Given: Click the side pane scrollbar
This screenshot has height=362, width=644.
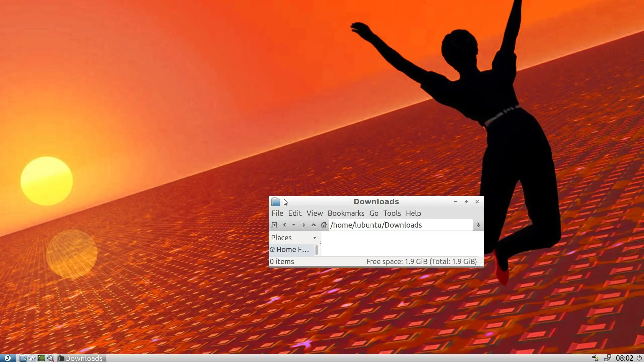Looking at the screenshot, I should click(x=317, y=250).
